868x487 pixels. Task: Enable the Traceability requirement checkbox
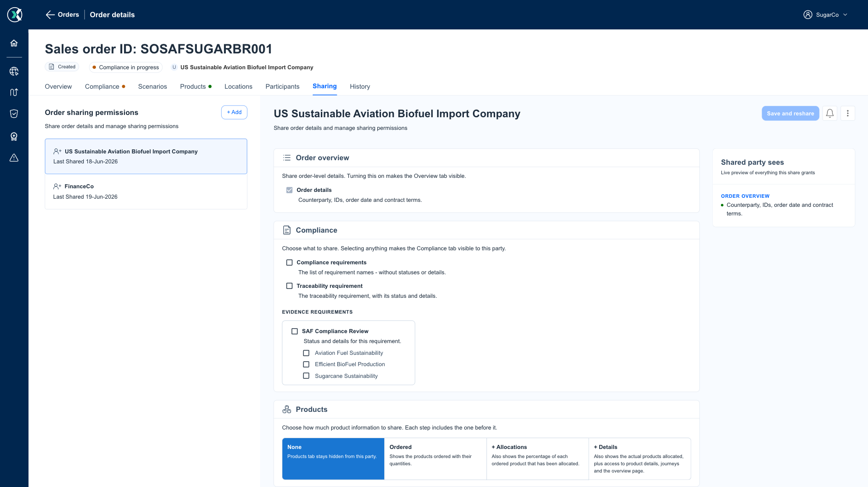pos(290,286)
